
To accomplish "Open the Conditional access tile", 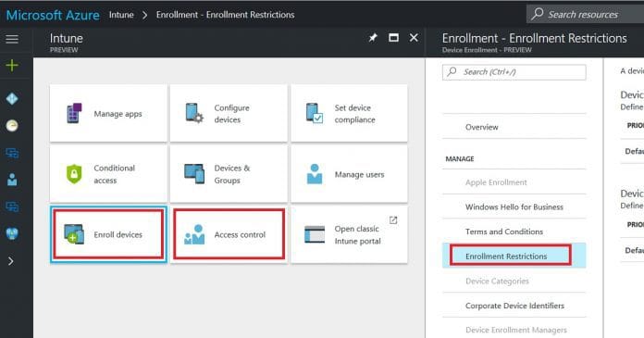I will (x=108, y=174).
